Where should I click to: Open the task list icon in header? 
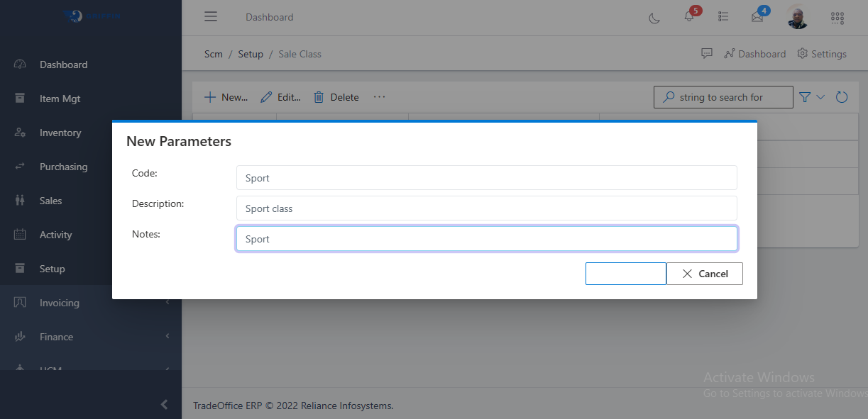tap(723, 17)
